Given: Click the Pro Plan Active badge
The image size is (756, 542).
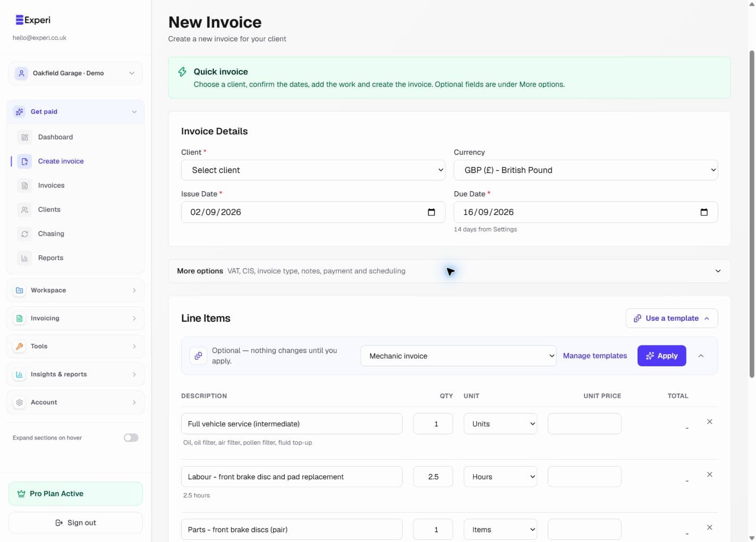Looking at the screenshot, I should click(75, 494).
